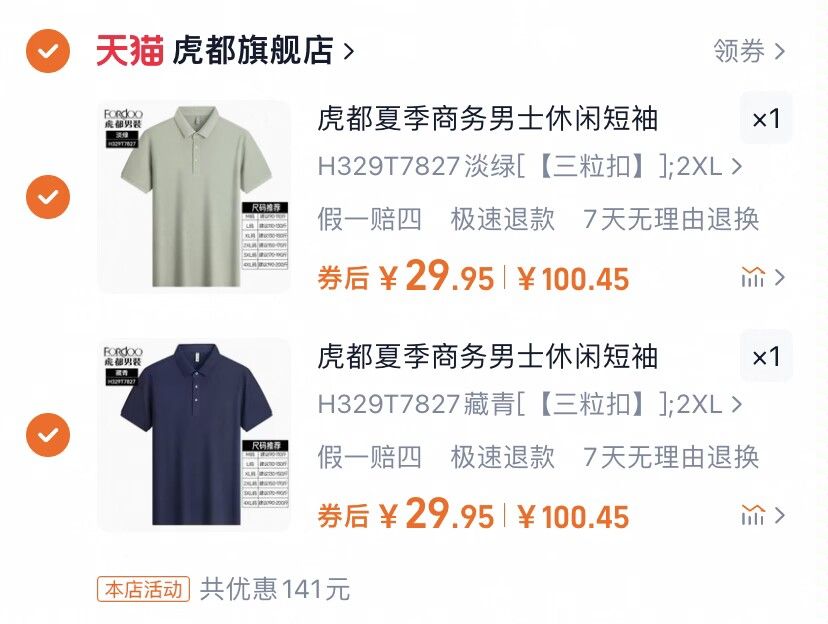The height and width of the screenshot is (624, 828).
Task: Open the 领券 coupon link
Action: pyautogui.click(x=749, y=51)
